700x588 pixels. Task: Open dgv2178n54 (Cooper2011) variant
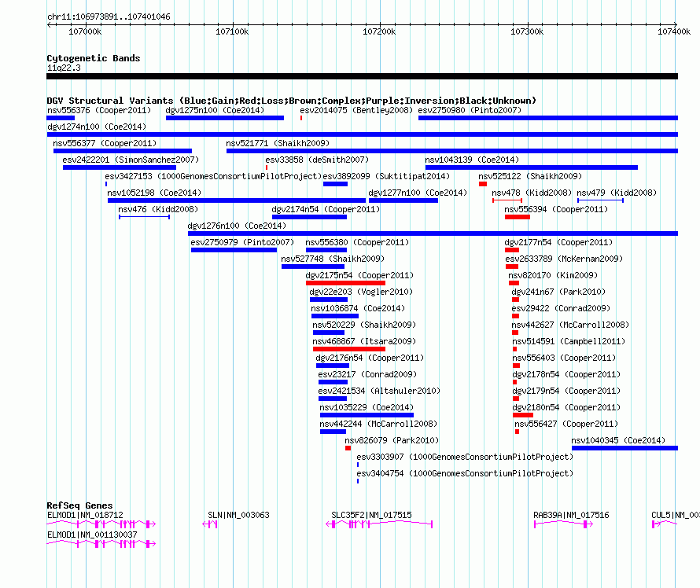pyautogui.click(x=566, y=374)
